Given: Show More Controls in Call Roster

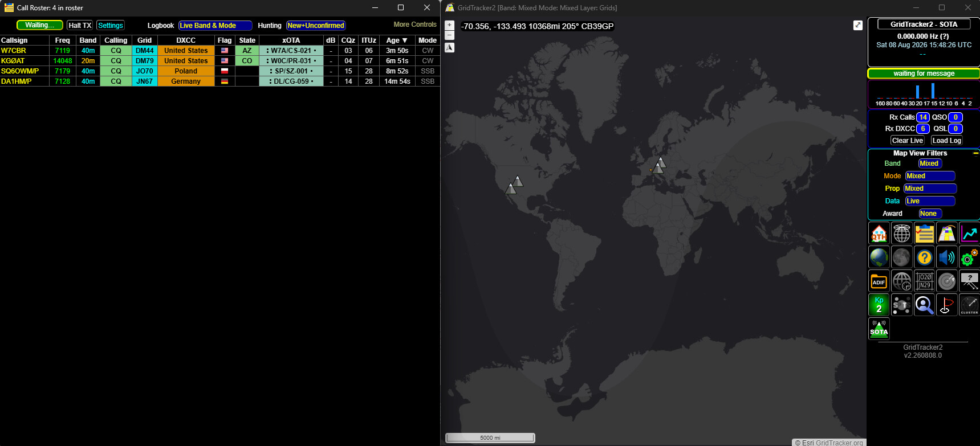Looking at the screenshot, I should coord(415,24).
